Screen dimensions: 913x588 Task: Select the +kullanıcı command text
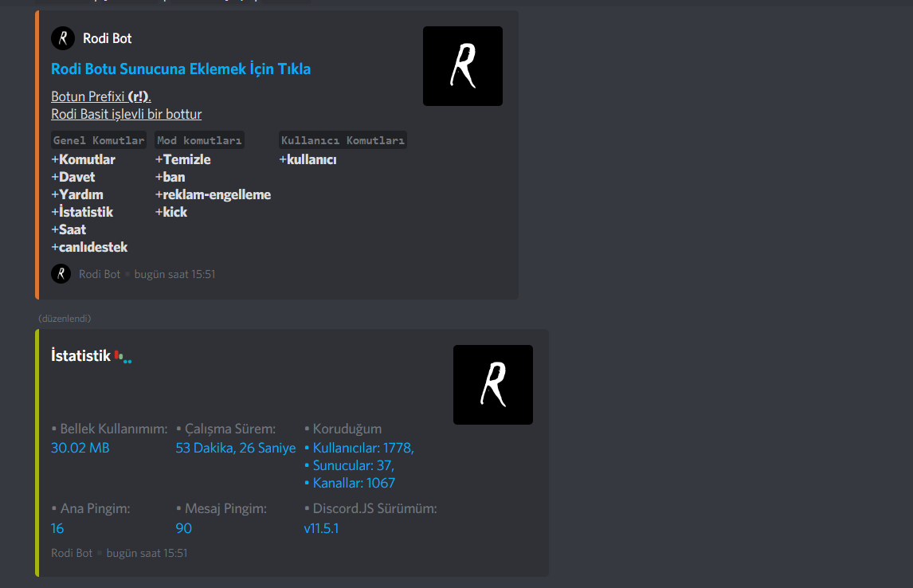(x=308, y=159)
